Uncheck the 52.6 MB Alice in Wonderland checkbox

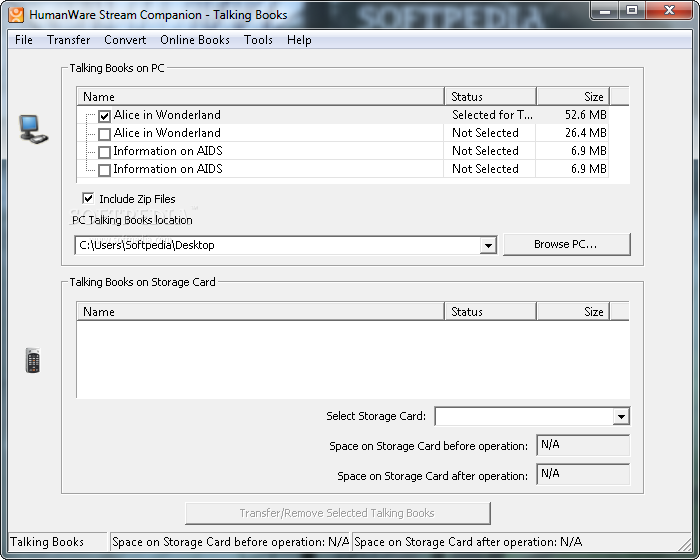click(x=104, y=116)
